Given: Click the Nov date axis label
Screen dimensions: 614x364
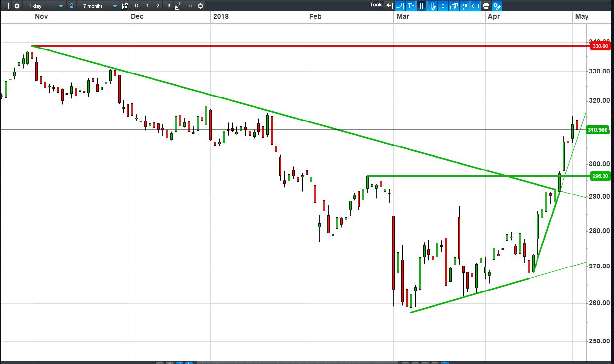Looking at the screenshot, I should (x=41, y=16).
